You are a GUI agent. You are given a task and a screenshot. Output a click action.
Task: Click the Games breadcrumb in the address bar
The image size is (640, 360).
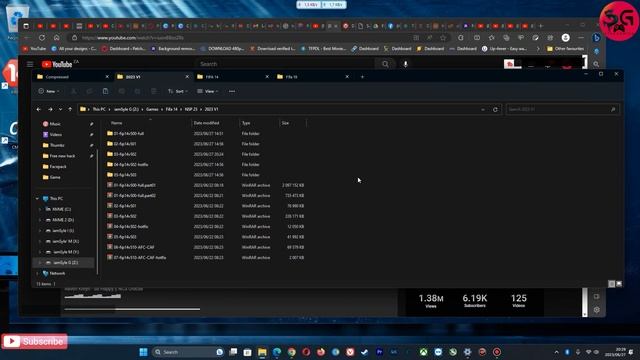(x=152, y=109)
